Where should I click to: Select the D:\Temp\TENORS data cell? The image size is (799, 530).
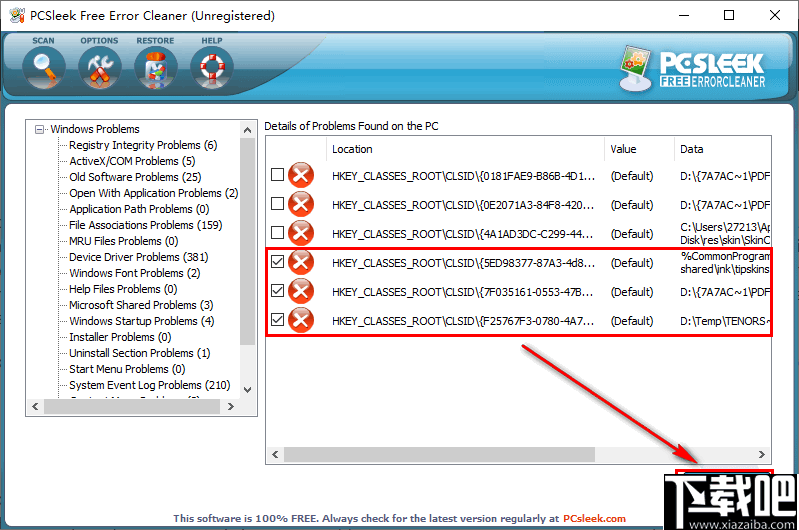[725, 321]
